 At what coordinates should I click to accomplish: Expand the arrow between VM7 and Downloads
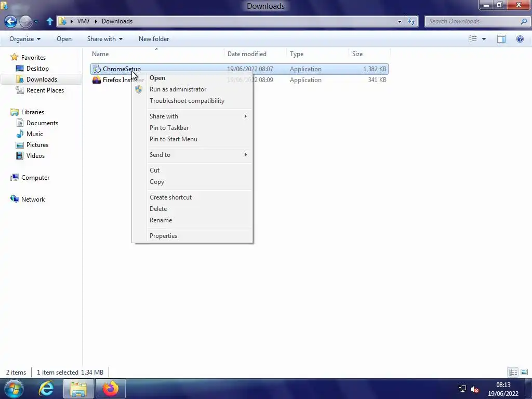pyautogui.click(x=96, y=21)
